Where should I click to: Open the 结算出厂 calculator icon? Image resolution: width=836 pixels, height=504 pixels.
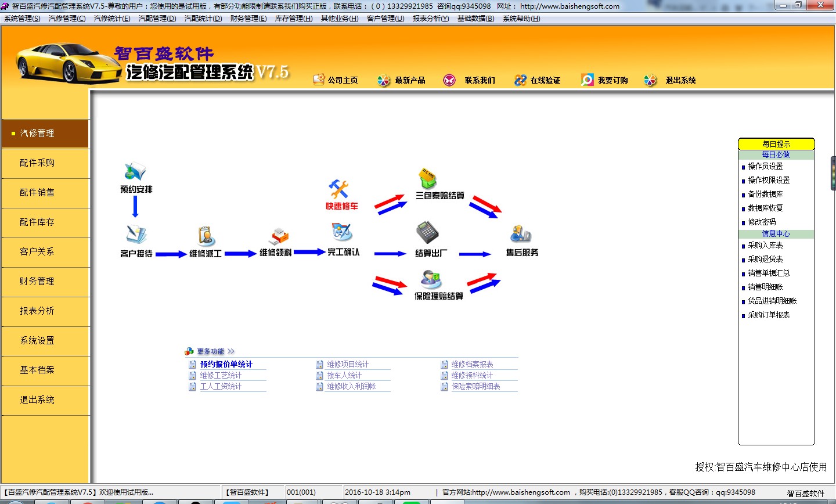click(428, 233)
